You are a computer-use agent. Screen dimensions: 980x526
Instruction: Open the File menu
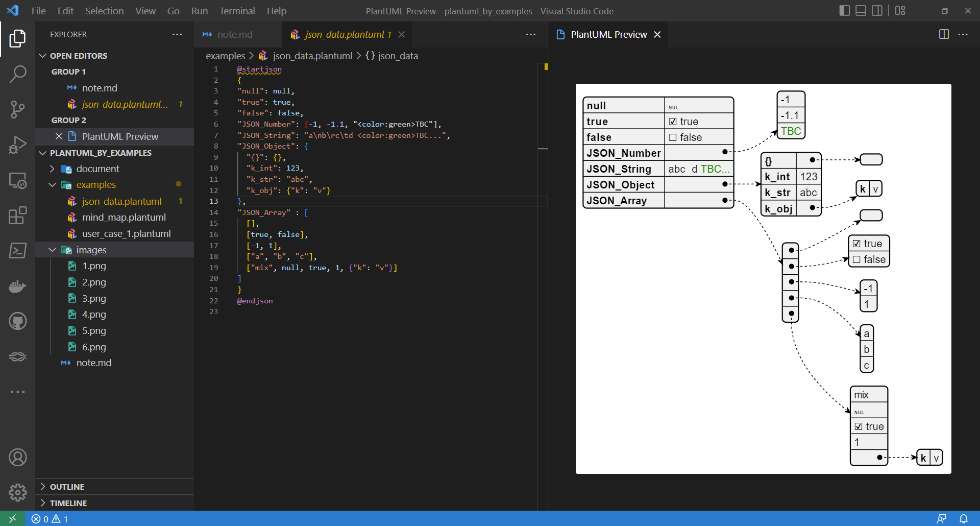39,11
